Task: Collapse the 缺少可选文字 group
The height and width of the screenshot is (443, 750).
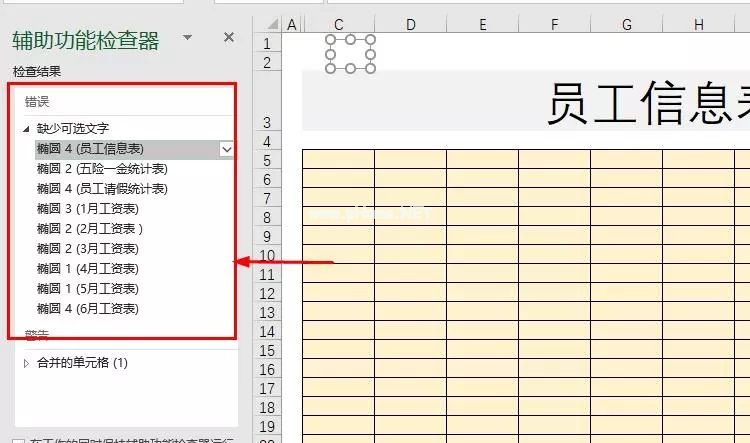Action: (27, 129)
